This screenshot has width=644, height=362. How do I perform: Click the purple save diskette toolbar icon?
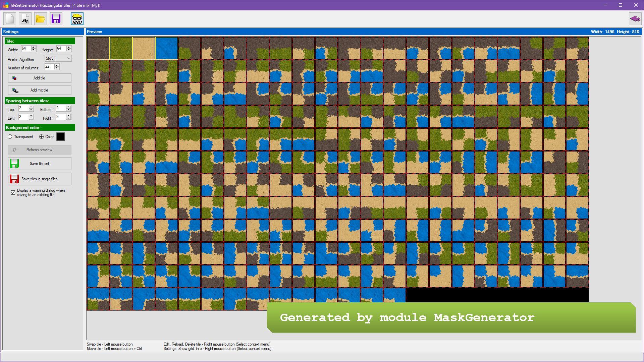[56, 19]
